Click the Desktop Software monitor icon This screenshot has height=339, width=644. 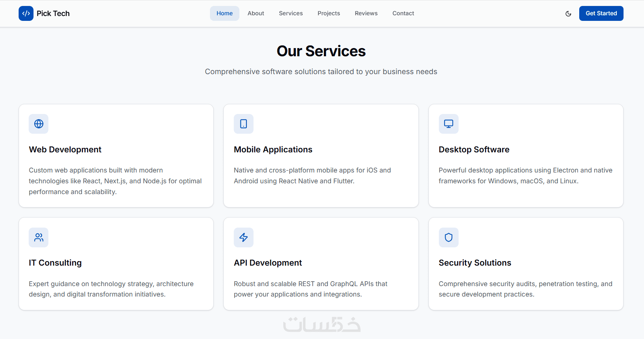(449, 124)
